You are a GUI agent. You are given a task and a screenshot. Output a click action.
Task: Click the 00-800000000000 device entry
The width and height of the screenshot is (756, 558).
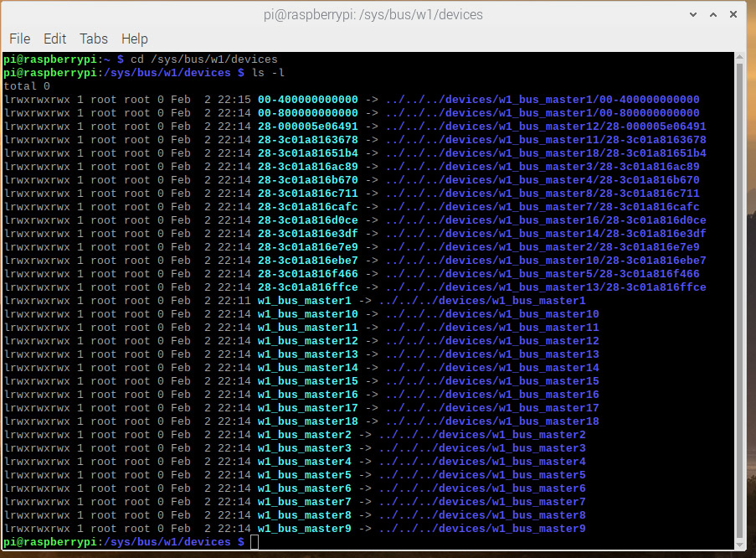[x=307, y=113]
